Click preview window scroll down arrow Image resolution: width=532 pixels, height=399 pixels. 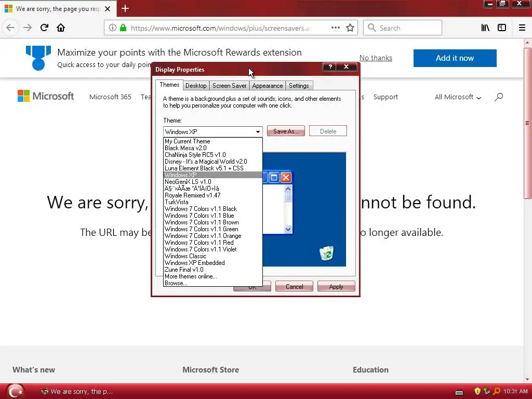tap(288, 229)
